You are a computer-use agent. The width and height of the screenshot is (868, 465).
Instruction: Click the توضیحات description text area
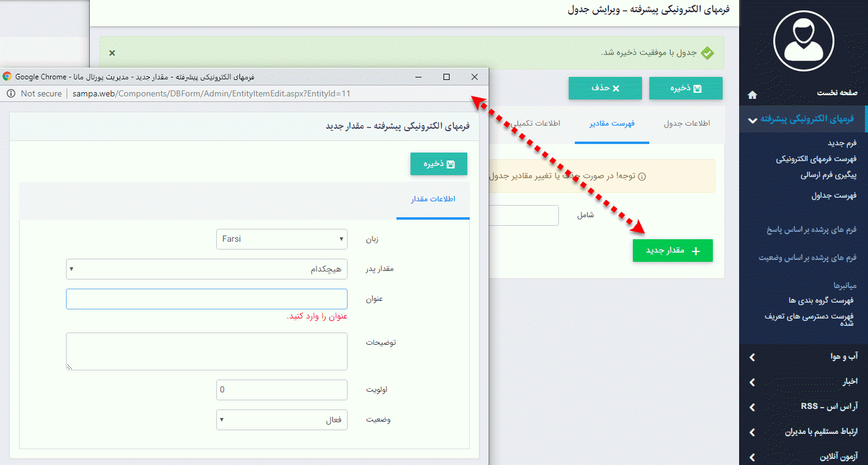[206, 351]
